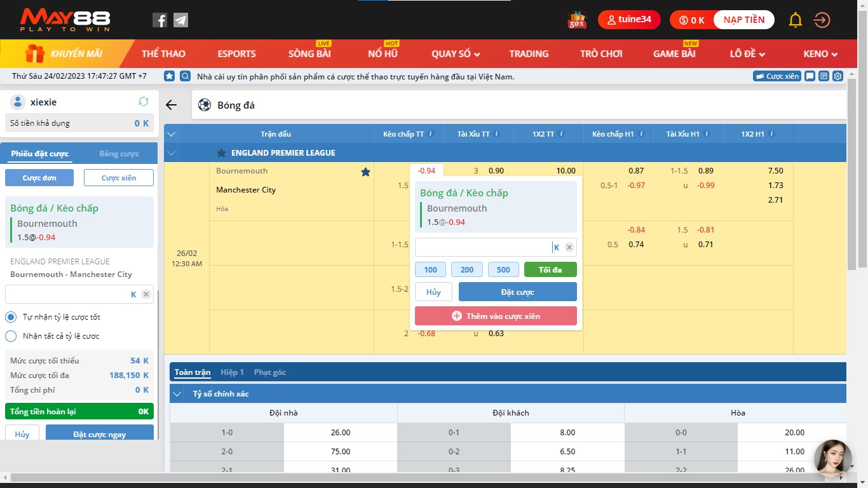The height and width of the screenshot is (488, 868).
Task: Switch to Bảng cược tab
Action: click(x=119, y=154)
